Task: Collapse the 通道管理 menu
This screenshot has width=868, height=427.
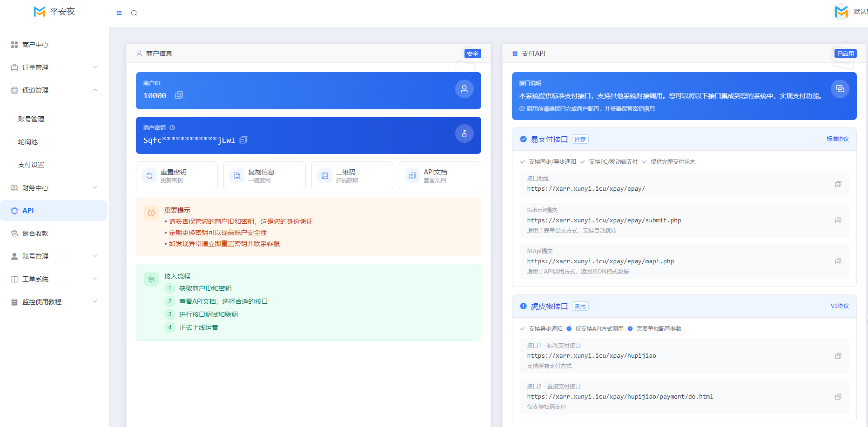Action: coord(54,90)
